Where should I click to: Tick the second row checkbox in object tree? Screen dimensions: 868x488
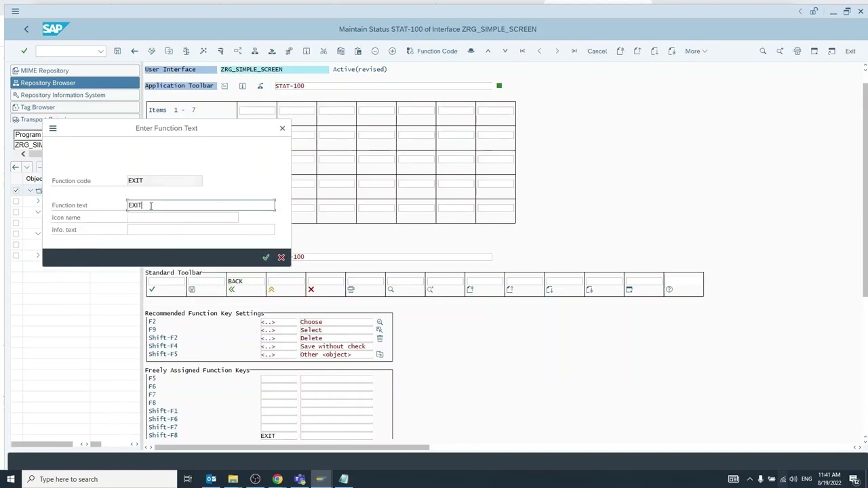16,201
